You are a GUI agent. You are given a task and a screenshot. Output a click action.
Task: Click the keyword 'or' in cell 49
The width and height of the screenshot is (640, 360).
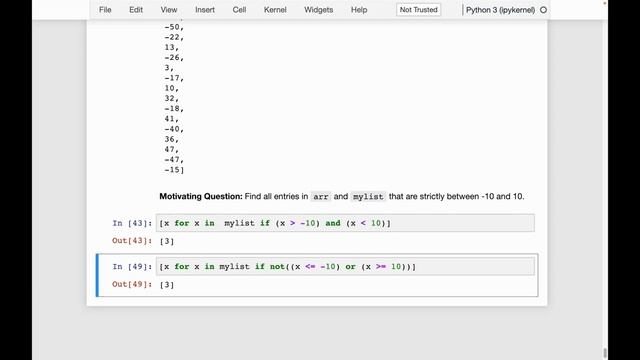click(350, 267)
